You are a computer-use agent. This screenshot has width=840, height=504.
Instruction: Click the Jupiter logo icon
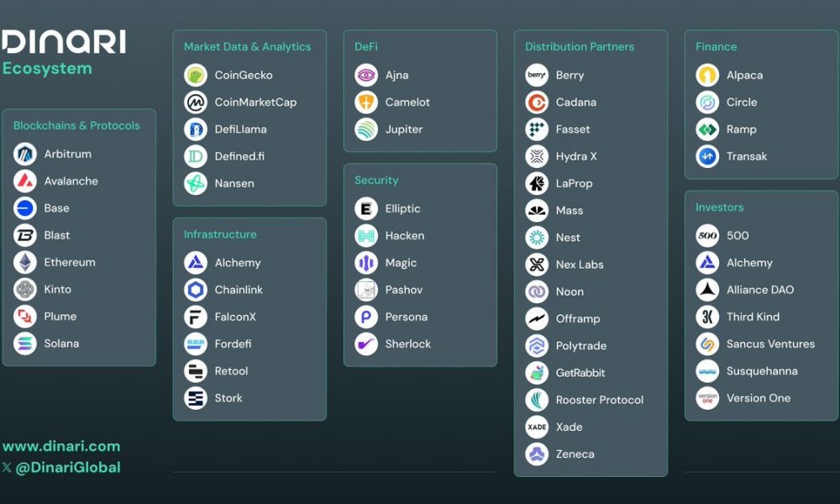pos(366,129)
